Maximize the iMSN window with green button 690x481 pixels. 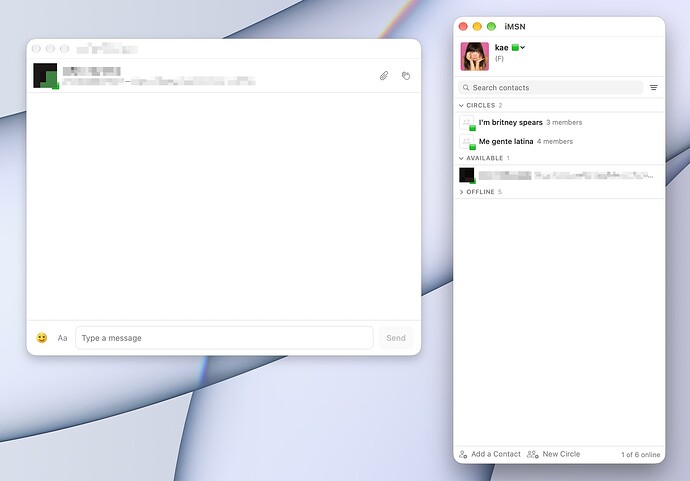pos(492,26)
